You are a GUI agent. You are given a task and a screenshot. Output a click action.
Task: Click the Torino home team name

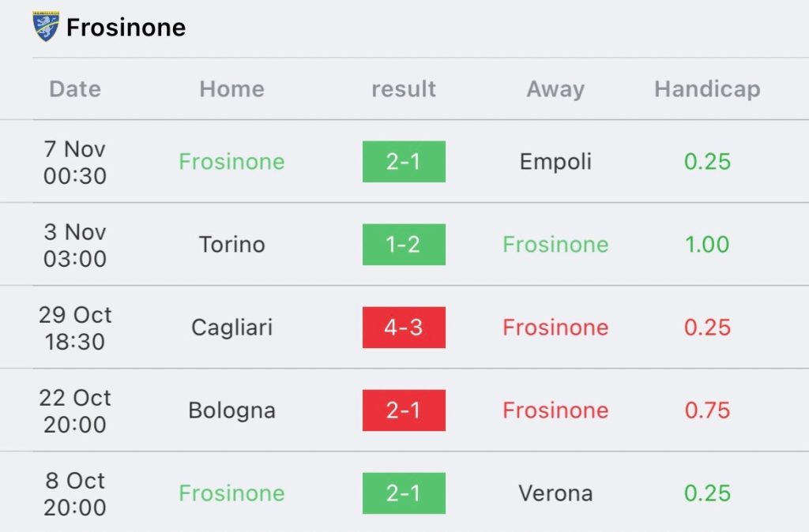(x=231, y=245)
